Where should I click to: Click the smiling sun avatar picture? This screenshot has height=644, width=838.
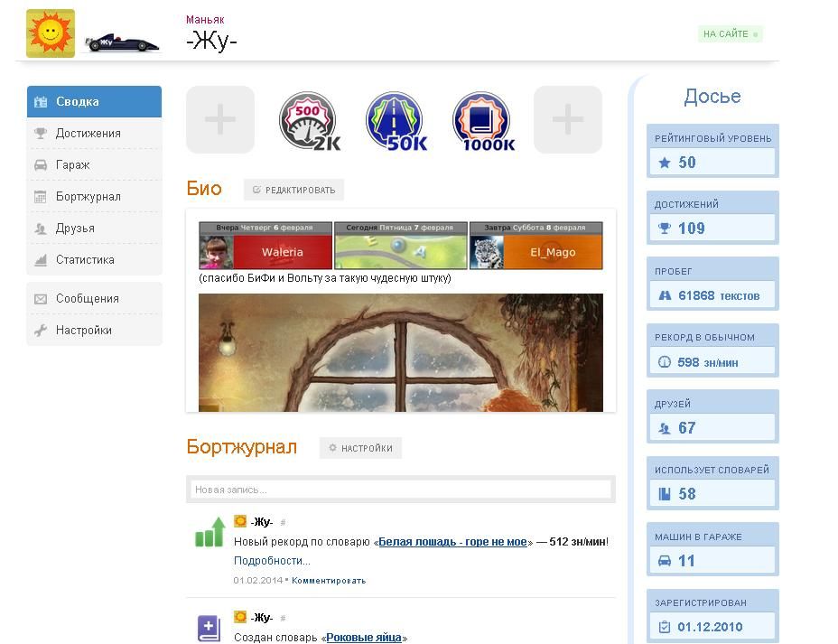point(51,33)
